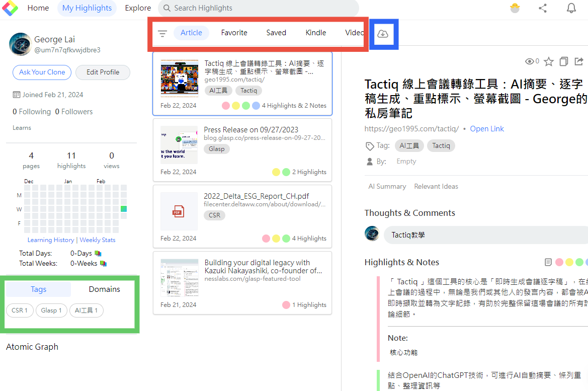Click the Glasp logo

(x=10, y=8)
